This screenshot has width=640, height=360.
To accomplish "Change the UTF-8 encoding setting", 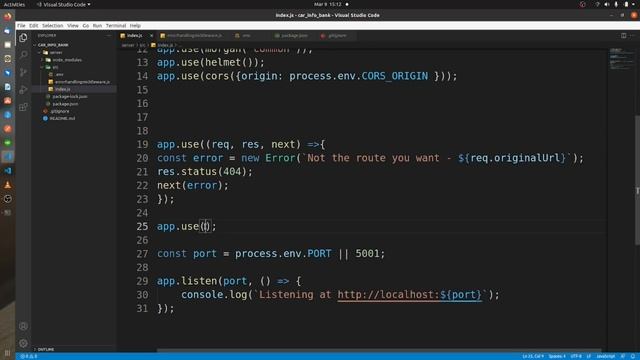I will click(x=576, y=356).
